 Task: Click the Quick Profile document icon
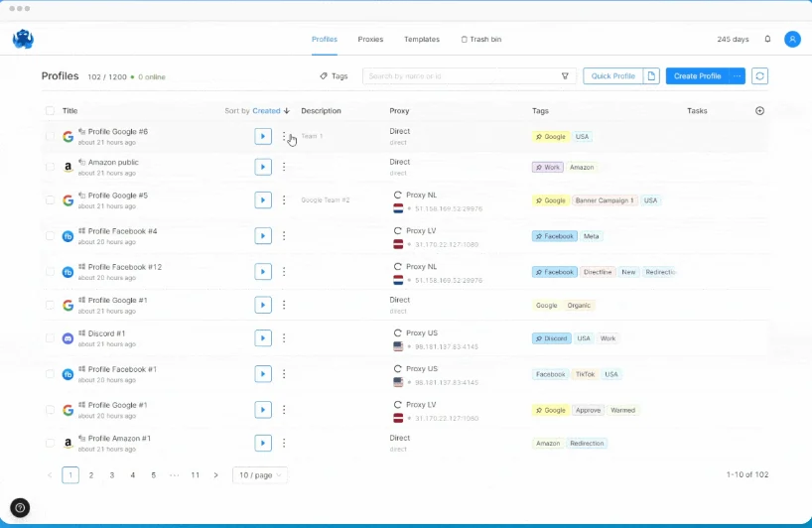pos(651,76)
